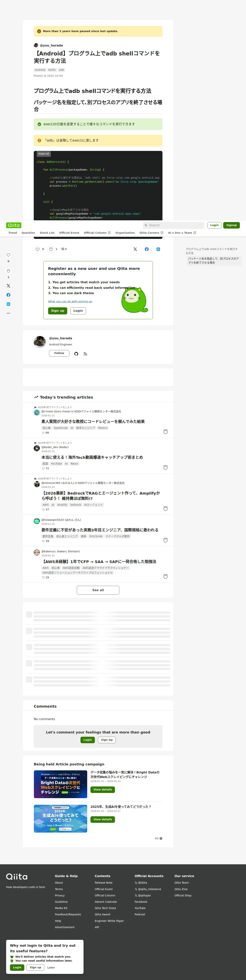Open the Bright Data campaign banner image
Screen dimensions: 246x980
(x=61, y=784)
